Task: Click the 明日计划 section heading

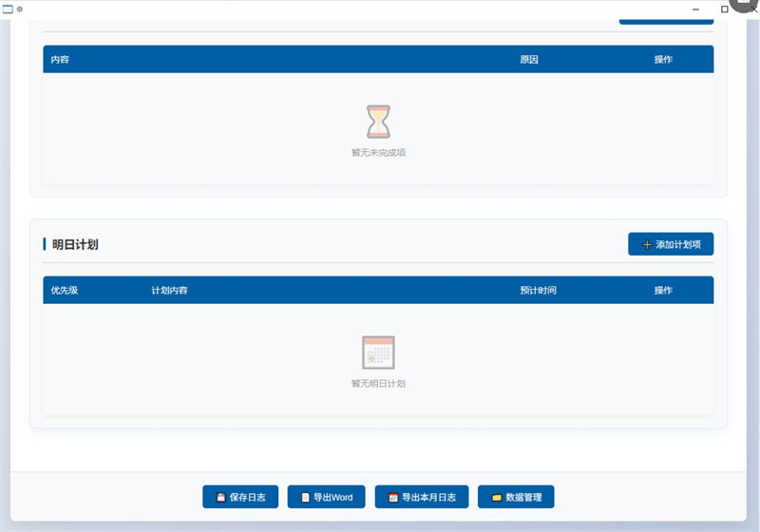Action: point(75,244)
